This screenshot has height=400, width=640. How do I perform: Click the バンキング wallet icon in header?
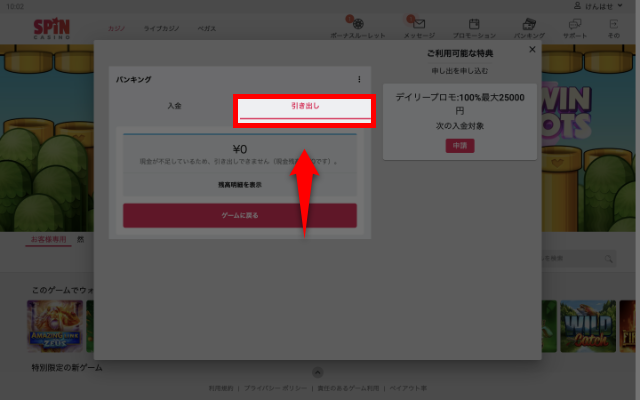pos(530,25)
